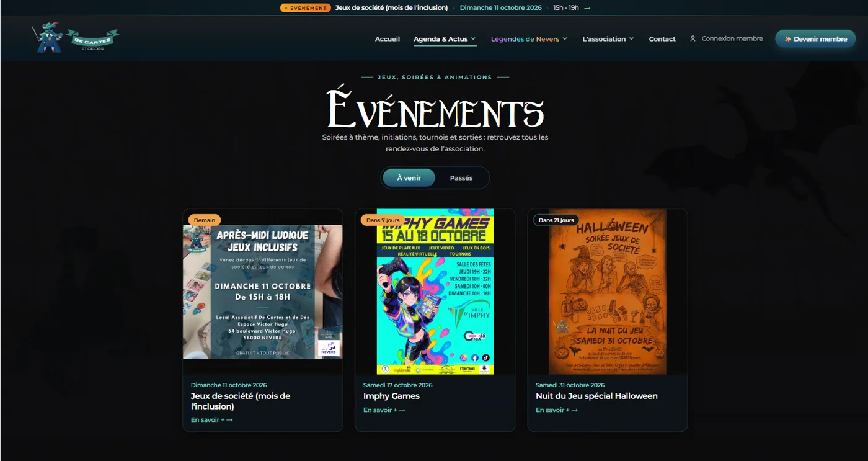Click the Jeux de société card title below its poster
Screen dimensions: 868x461
point(241,401)
